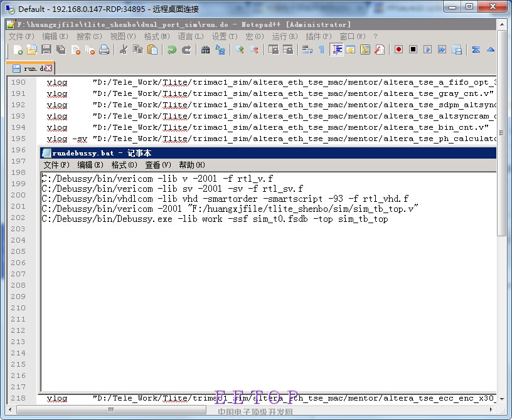Click the Copy icon in the toolbar
Viewport: 512px width, 420px height.
coord(138,50)
